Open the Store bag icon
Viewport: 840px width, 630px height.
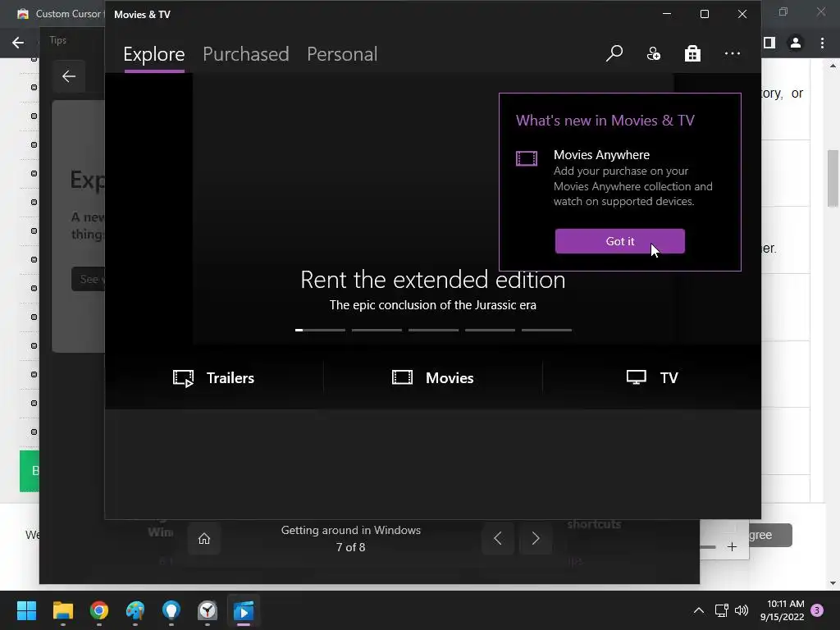click(x=692, y=53)
